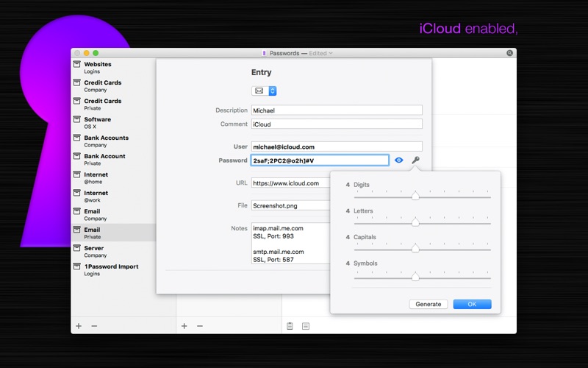Click the Entry heading text

(x=261, y=72)
